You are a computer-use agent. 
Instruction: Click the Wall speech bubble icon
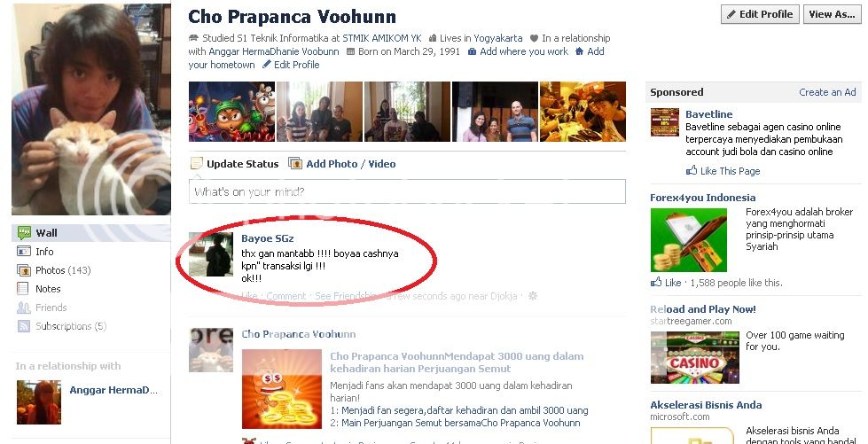(24, 232)
